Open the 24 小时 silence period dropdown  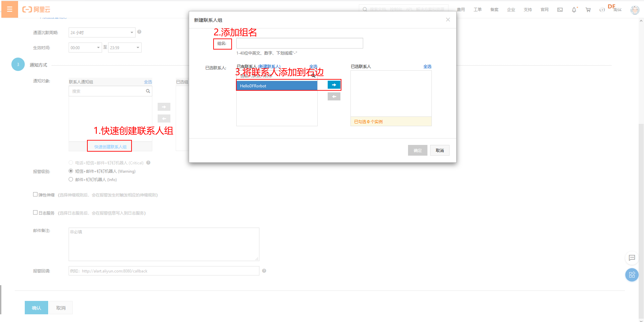tap(102, 32)
